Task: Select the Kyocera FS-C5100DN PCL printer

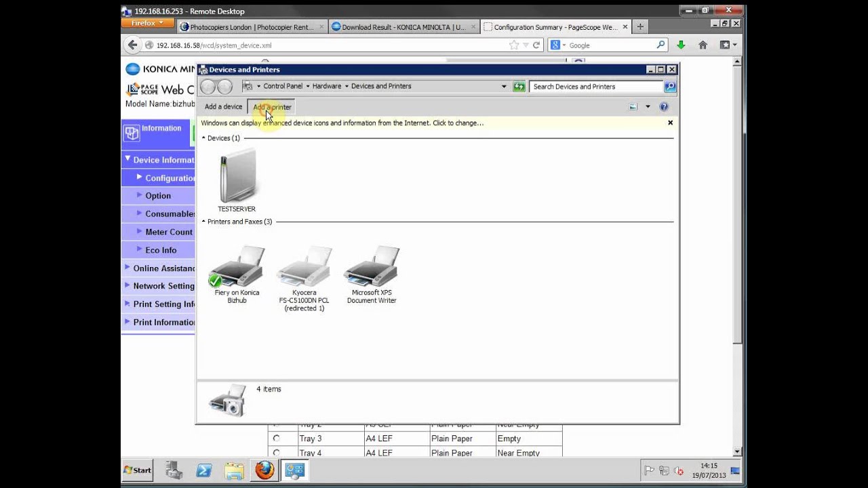Action: tap(304, 279)
